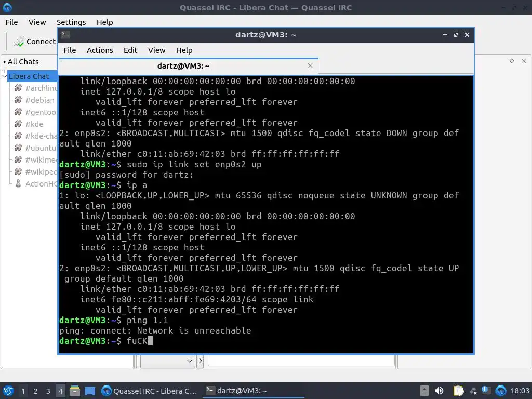Viewport: 532px width, 399px height.
Task: Switch to dartz@VM3 terminal taskbar entry
Action: (253, 391)
